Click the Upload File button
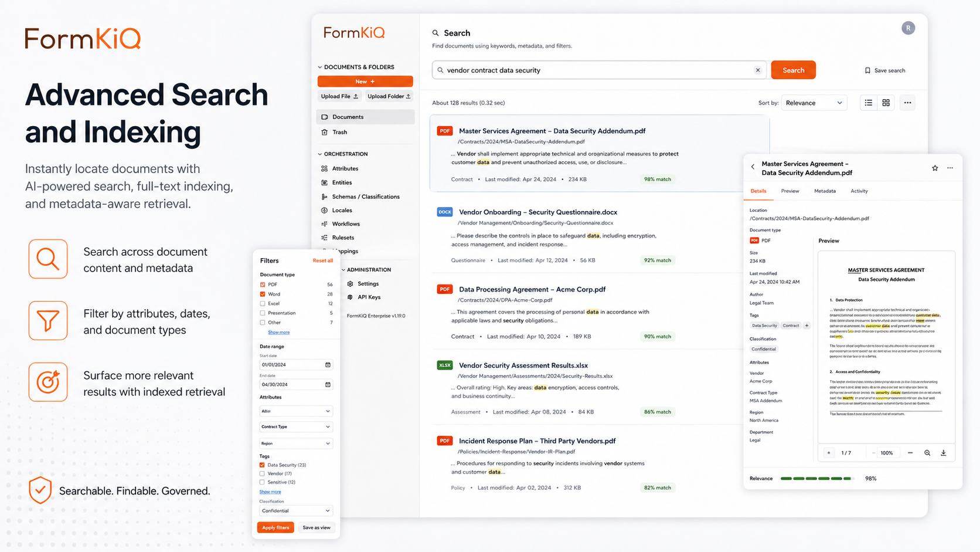This screenshot has width=980, height=552. coord(339,96)
